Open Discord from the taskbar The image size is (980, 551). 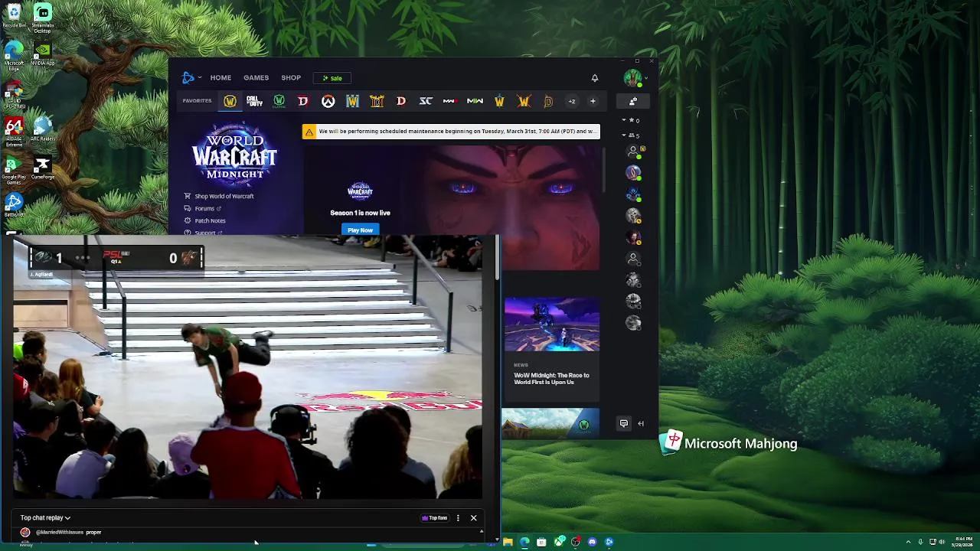(592, 542)
